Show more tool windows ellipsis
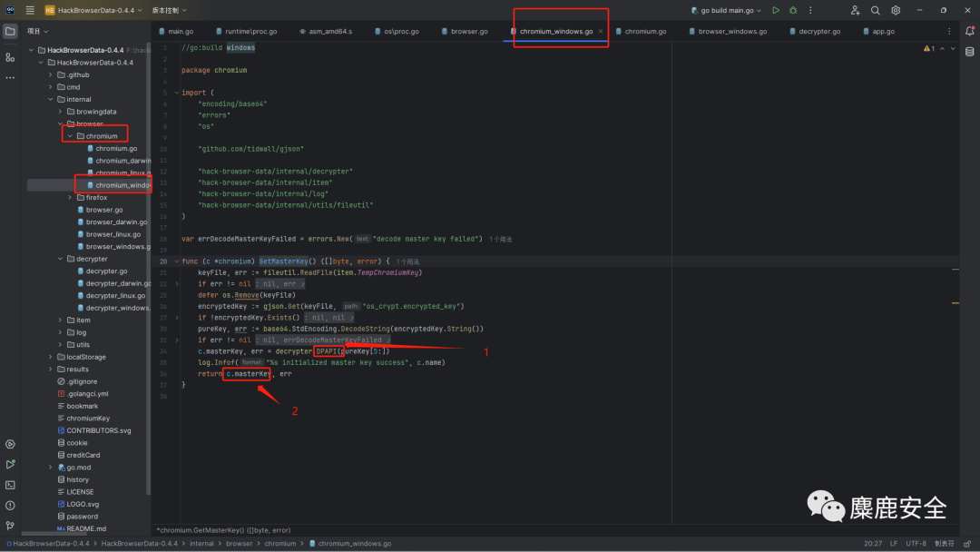The width and height of the screenshot is (980, 552). [x=10, y=77]
